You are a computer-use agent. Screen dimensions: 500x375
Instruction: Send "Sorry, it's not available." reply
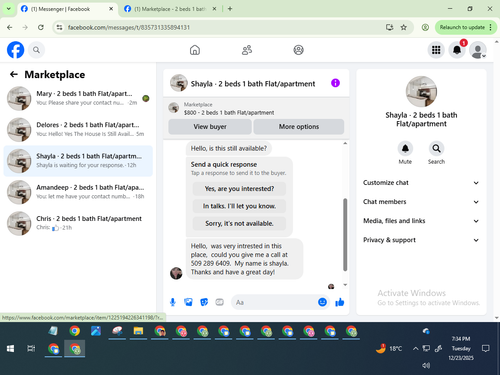(239, 223)
